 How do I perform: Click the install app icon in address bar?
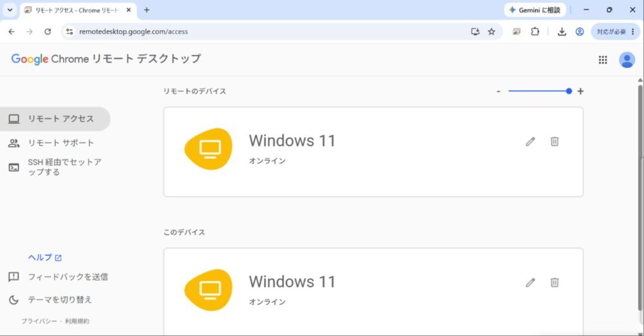click(x=475, y=32)
